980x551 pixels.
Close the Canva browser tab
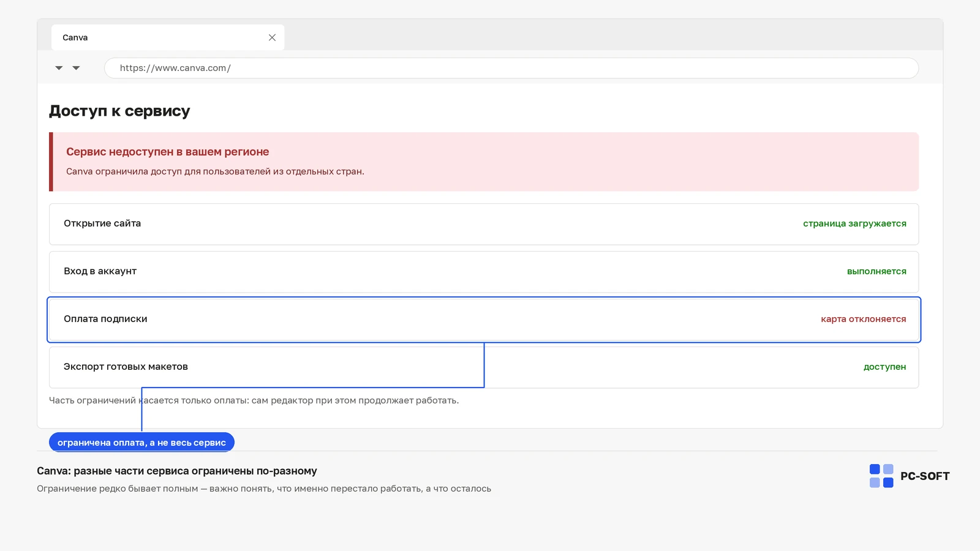272,37
